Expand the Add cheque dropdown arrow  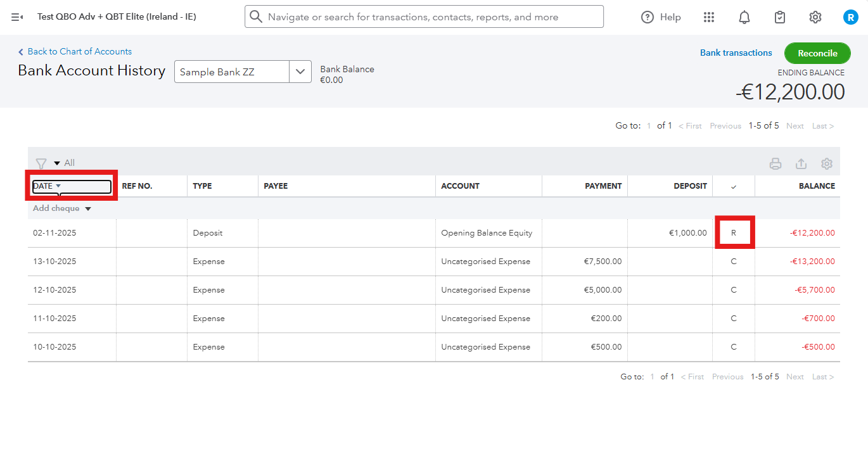[88, 209]
